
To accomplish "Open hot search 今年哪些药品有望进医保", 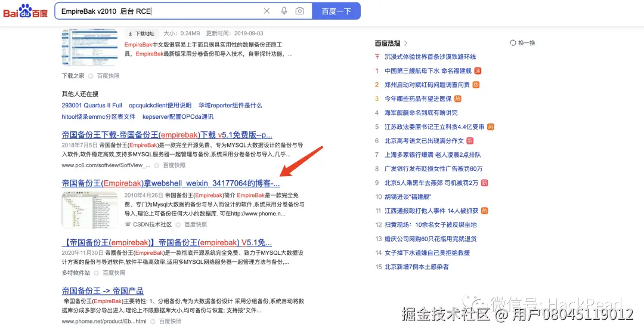I will tap(417, 98).
